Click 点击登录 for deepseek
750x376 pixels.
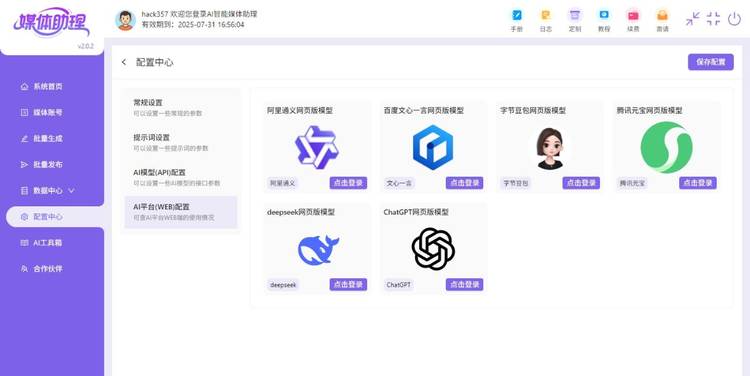[348, 285]
